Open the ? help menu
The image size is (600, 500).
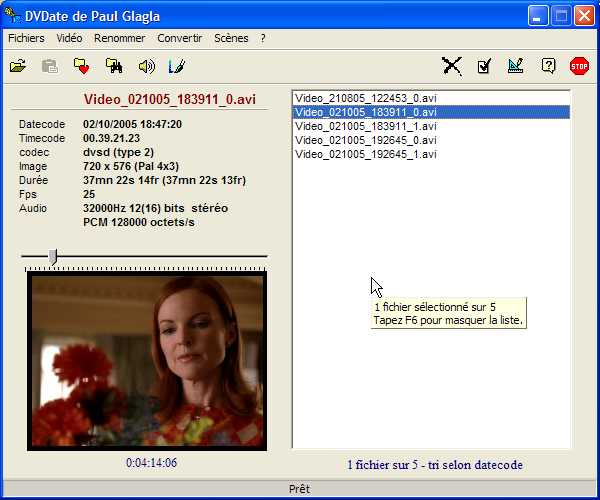[263, 38]
